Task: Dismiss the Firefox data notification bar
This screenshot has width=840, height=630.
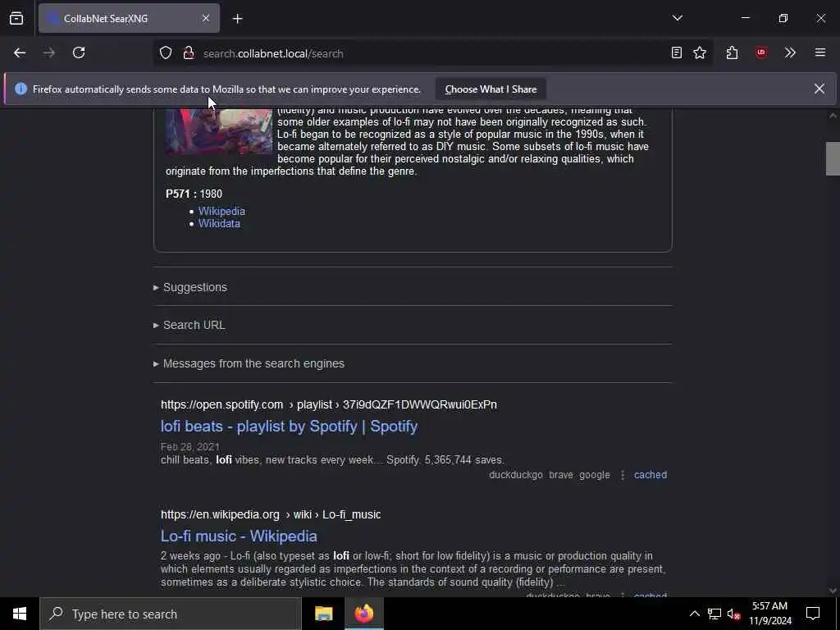Action: (x=819, y=89)
